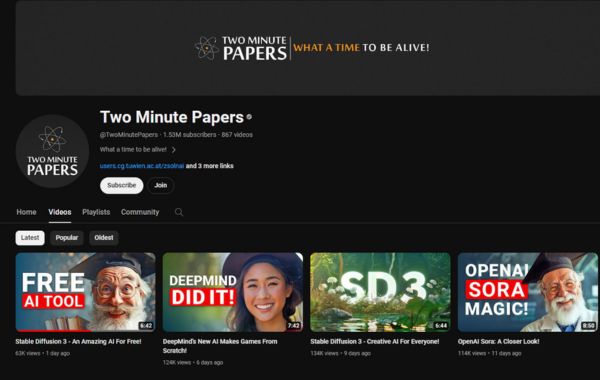This screenshot has height=380, width=600.
Task: Show the 'and 3 more links' list
Action: coord(210,166)
